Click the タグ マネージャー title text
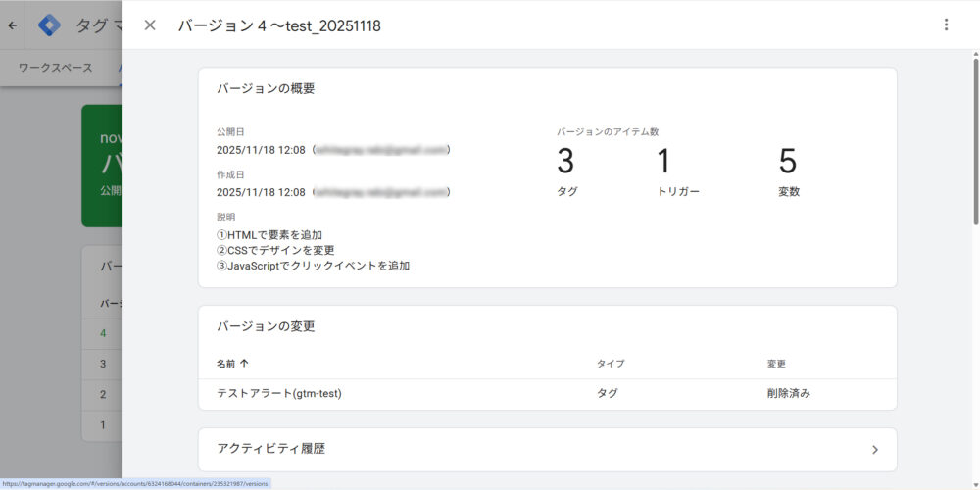This screenshot has height=490, width=980. tap(98, 25)
